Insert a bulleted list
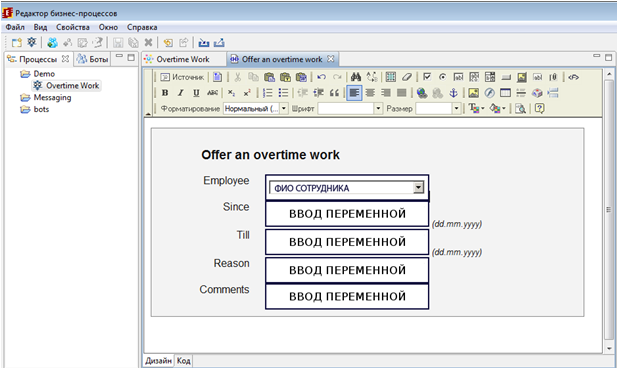This screenshot has height=370, width=617. coord(283,93)
